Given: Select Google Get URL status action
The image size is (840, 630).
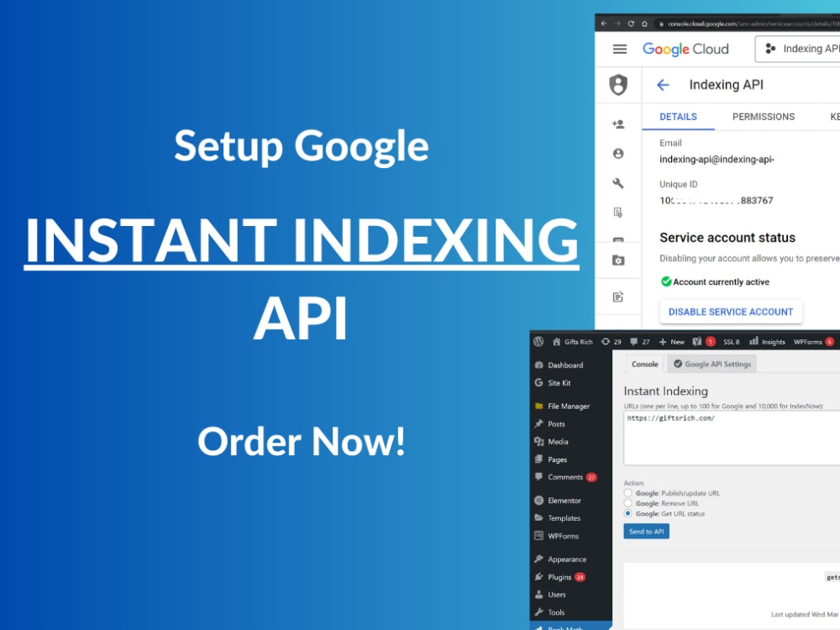Looking at the screenshot, I should (x=628, y=513).
